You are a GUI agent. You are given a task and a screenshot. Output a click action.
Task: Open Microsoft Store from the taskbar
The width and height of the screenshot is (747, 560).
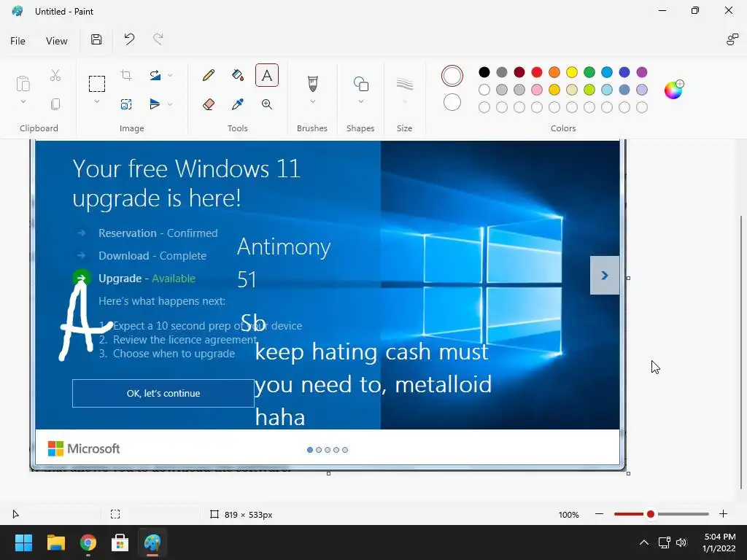click(x=120, y=542)
